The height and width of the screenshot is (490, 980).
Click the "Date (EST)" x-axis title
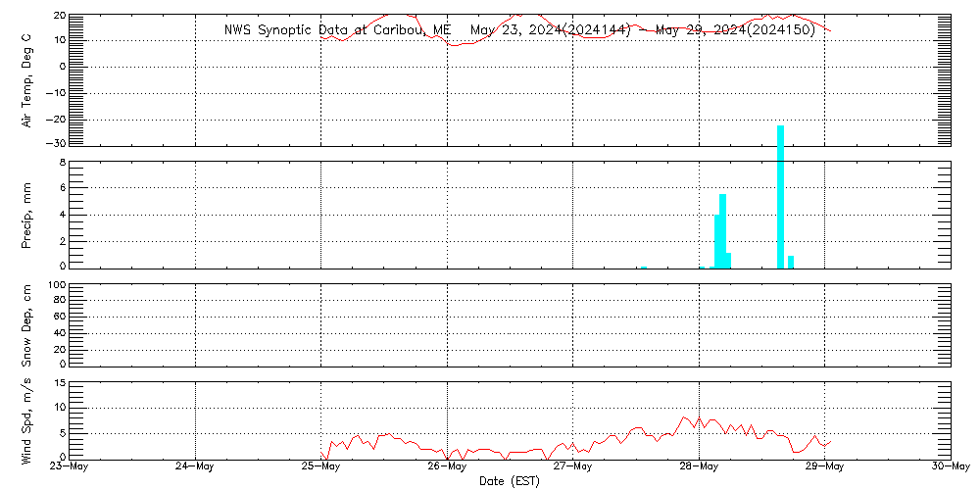click(510, 481)
